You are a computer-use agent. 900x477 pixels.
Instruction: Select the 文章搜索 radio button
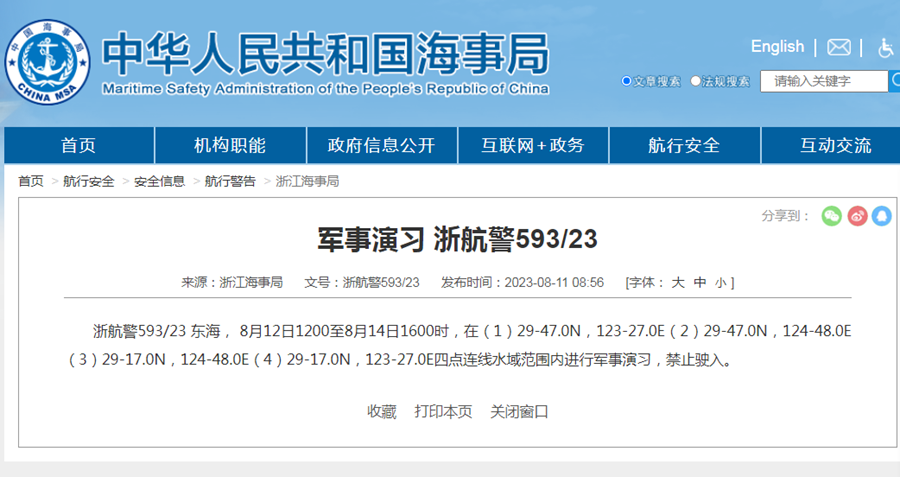click(x=626, y=81)
